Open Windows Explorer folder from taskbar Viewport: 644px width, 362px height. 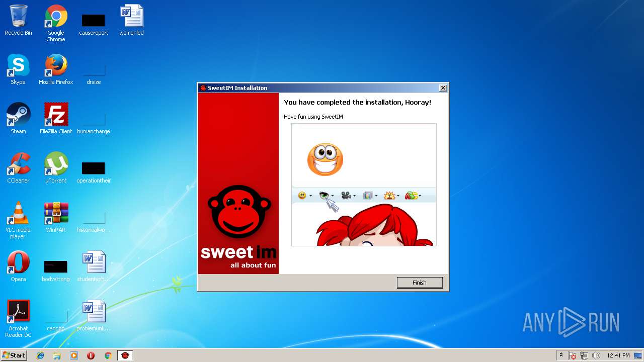57,355
